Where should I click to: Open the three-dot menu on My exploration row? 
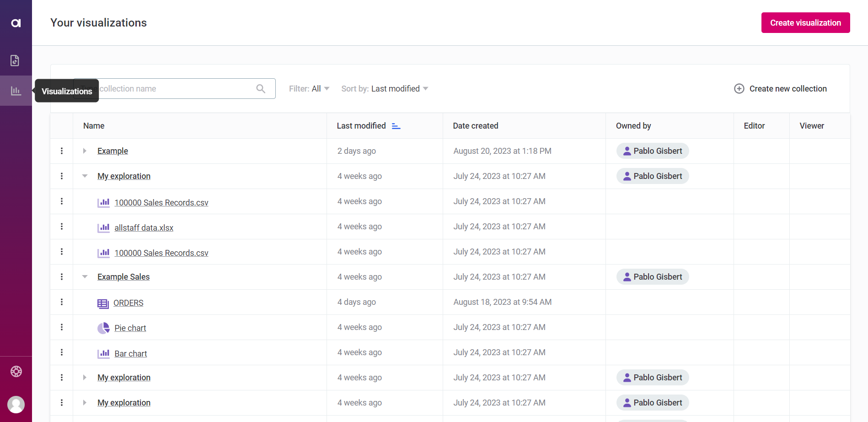click(x=62, y=176)
